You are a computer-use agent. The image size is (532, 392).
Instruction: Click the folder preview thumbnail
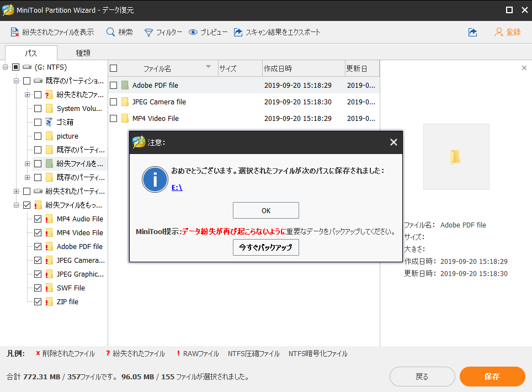pos(456,157)
